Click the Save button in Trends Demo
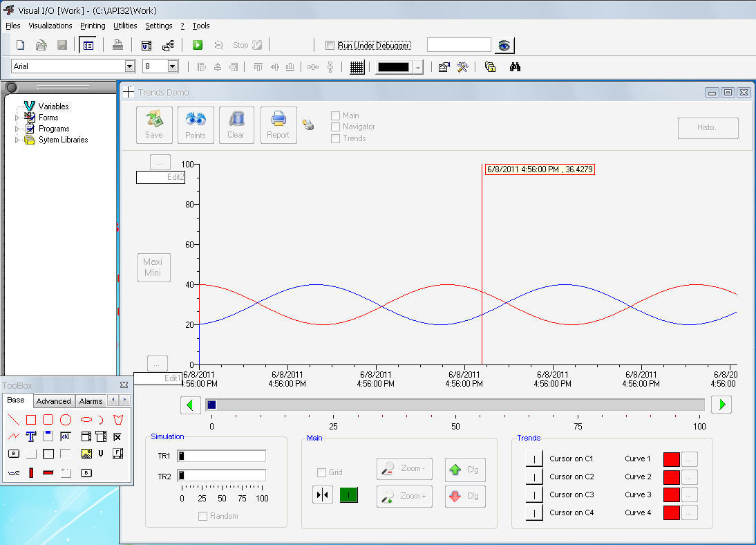Screen dimensions: 756x545 (x=154, y=125)
